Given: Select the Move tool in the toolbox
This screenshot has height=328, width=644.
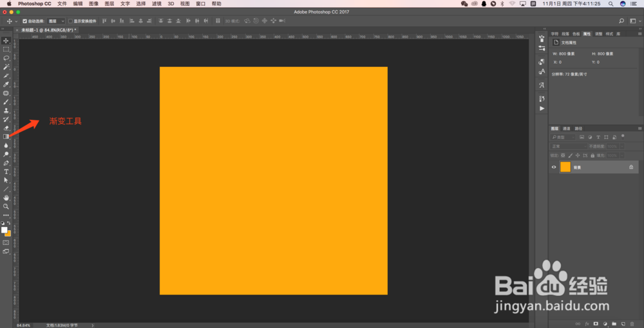Looking at the screenshot, I should click(x=6, y=41).
